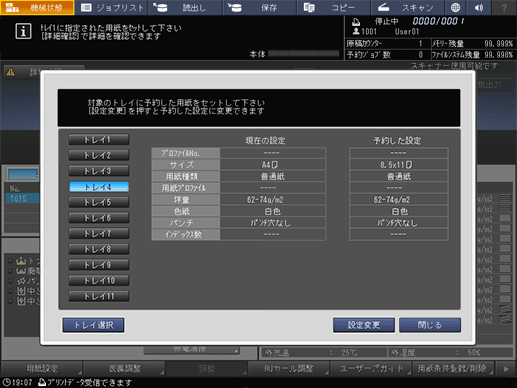Image resolution: width=517 pixels, height=388 pixels.
Task: Click right arrow for more bottom menus
Action: [x=506, y=369]
